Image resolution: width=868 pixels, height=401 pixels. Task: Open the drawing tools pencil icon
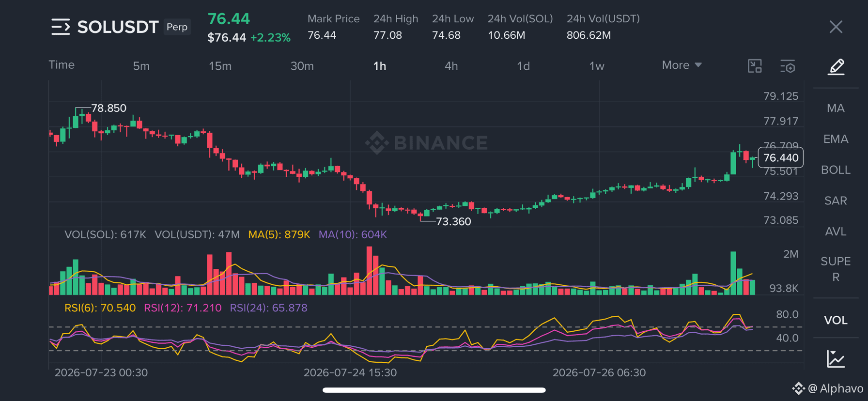[x=836, y=66]
